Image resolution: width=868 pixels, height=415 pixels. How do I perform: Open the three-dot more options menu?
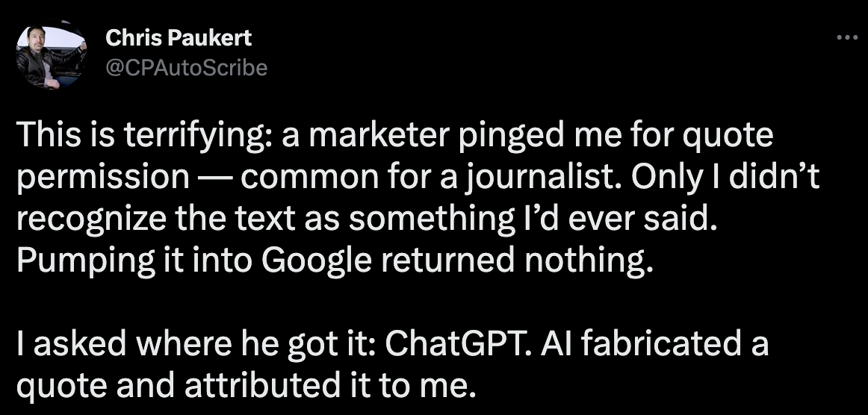(x=847, y=38)
